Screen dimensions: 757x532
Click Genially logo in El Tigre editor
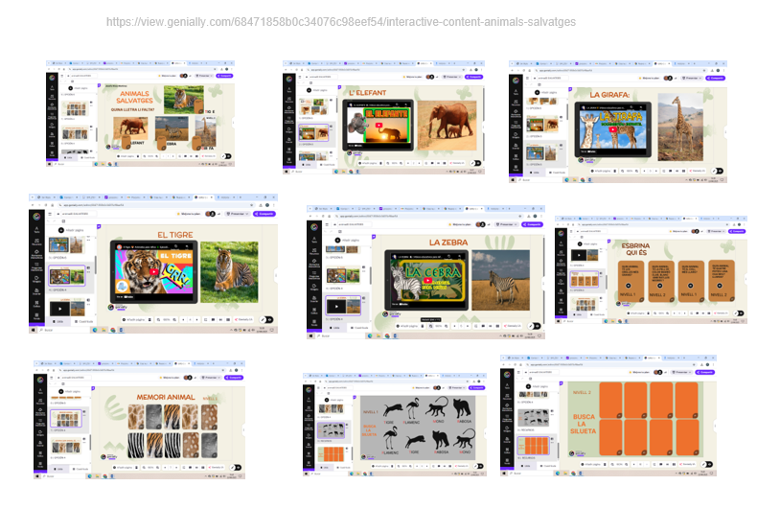[36, 217]
